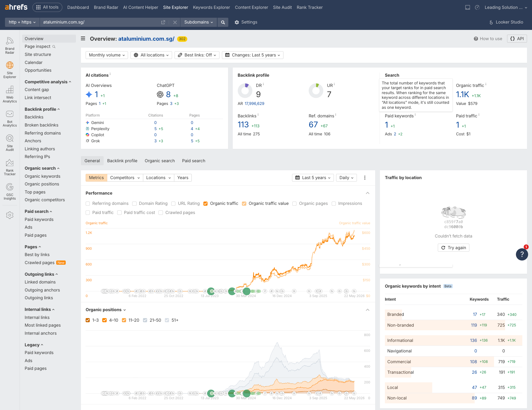
Task: Uncheck Organic traffic value checkbox
Action: pyautogui.click(x=244, y=203)
